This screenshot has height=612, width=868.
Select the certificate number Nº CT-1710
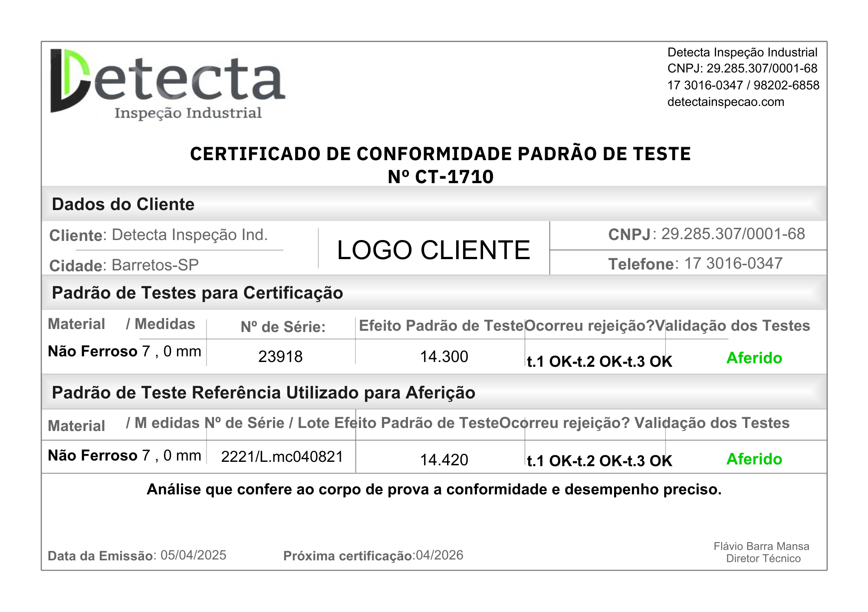pos(441,177)
